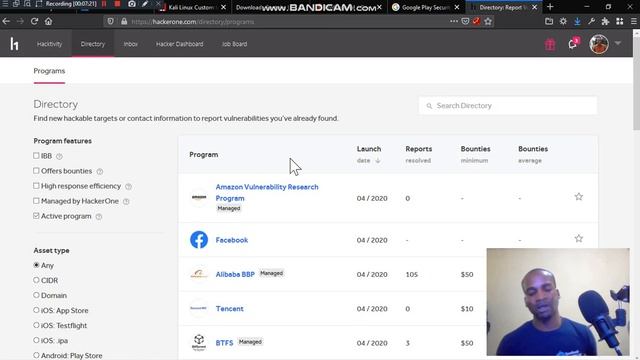640x360 pixels.
Task: Click the help icon beside Active program
Action: (x=99, y=217)
